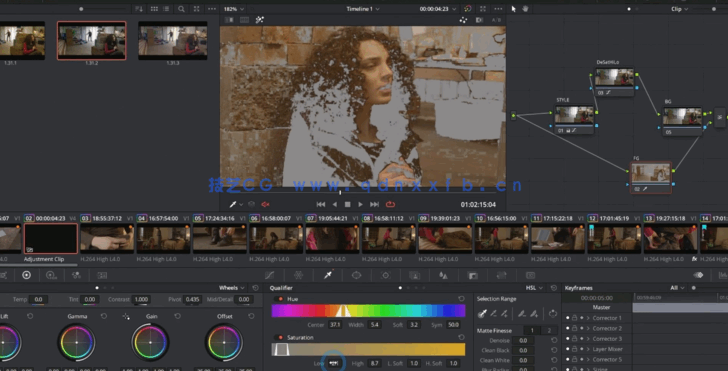The width and height of the screenshot is (728, 371).
Task: Toggle the loop playback button
Action: [x=390, y=204]
